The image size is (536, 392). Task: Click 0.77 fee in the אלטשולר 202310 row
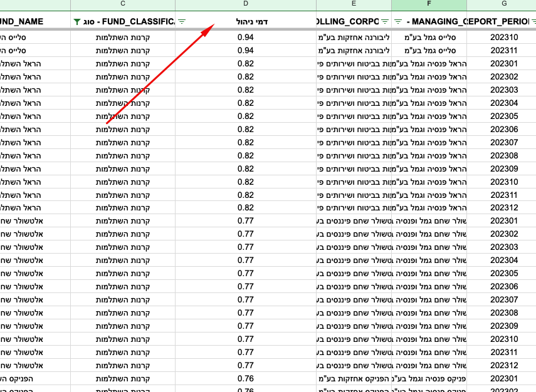pos(246,339)
